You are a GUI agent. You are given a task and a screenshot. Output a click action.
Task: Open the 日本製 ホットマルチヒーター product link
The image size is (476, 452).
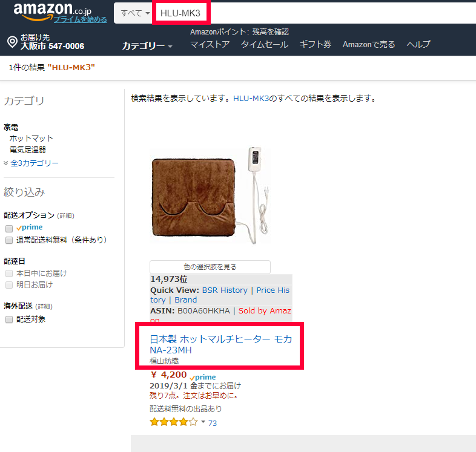point(220,344)
